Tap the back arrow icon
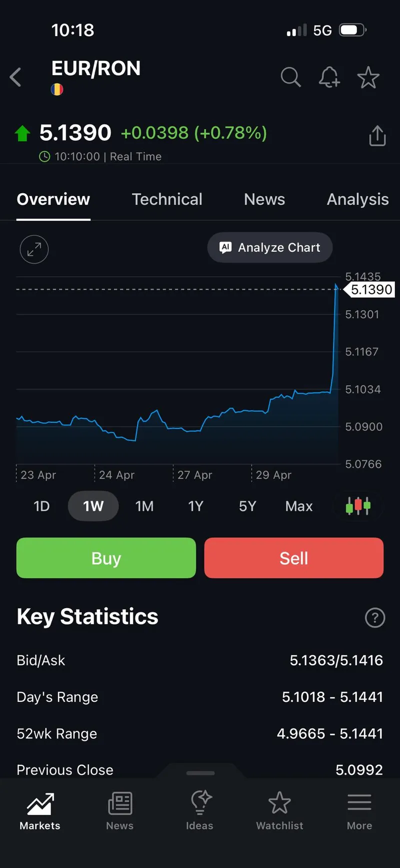The image size is (400, 868). 16,77
